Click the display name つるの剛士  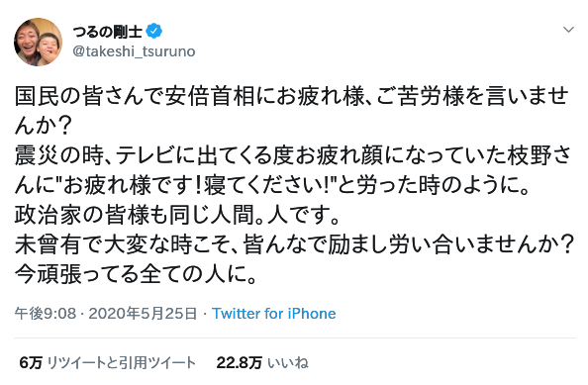pyautogui.click(x=107, y=31)
